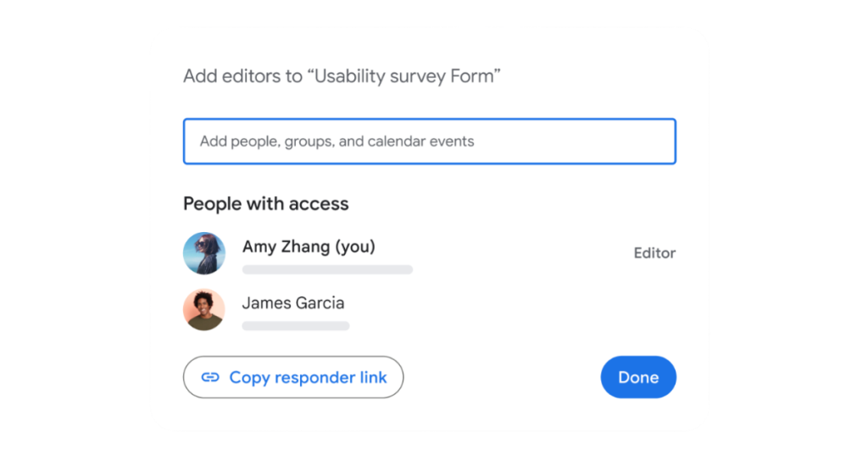Image resolution: width=868 pixels, height=454 pixels.
Task: Click Amy Zhang's profile avatar
Action: point(204,253)
